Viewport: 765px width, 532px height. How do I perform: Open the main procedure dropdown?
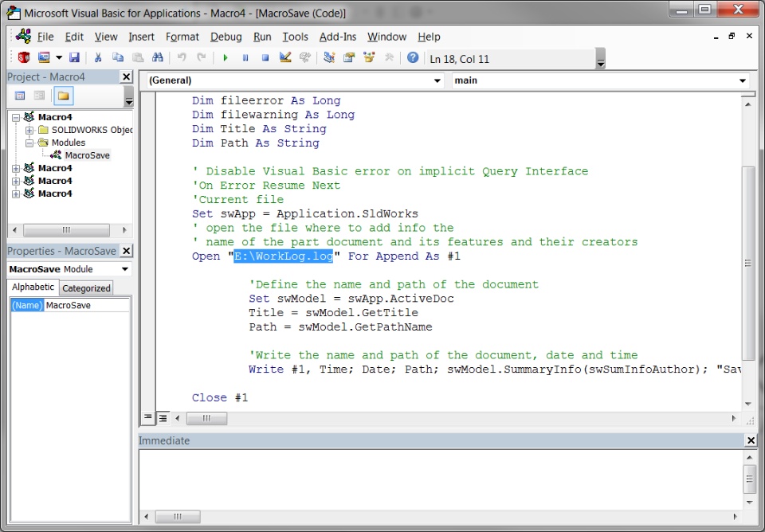(x=742, y=80)
